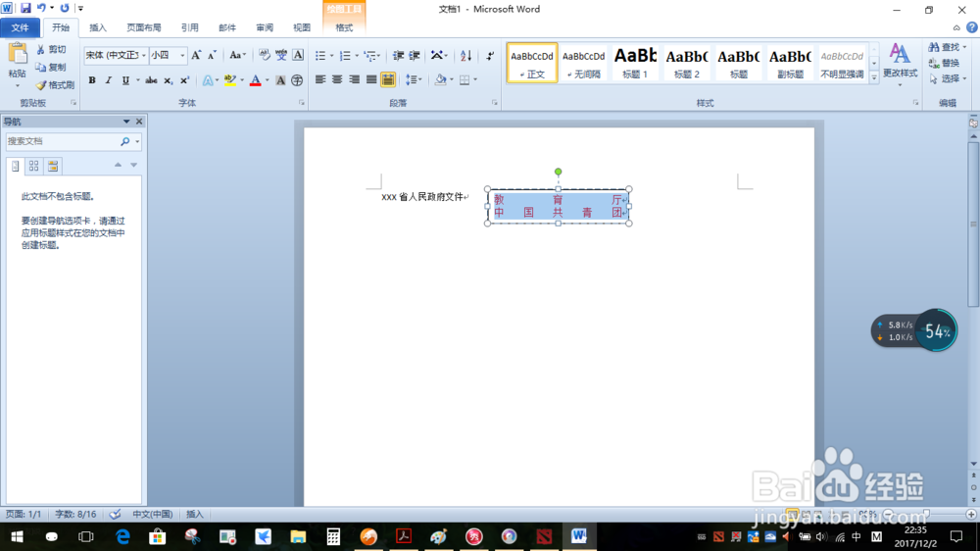The width and height of the screenshot is (980, 551).
Task: Open bullets list button
Action: pos(320,56)
